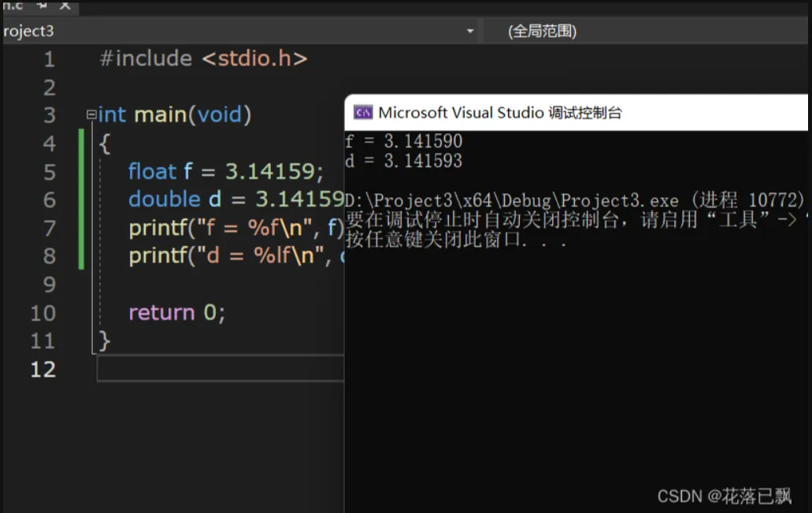This screenshot has height=513, width=812.
Task: Click line number 12 in the gutter
Action: (x=43, y=370)
